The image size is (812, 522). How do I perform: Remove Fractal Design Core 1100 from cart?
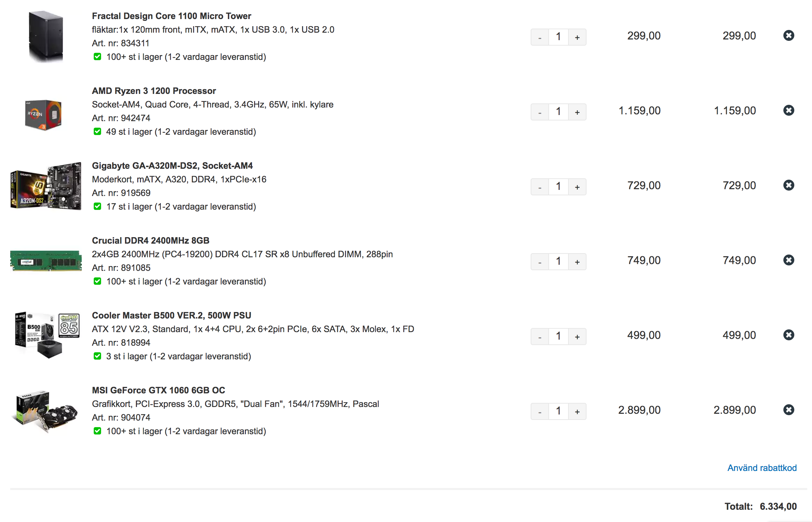(788, 35)
